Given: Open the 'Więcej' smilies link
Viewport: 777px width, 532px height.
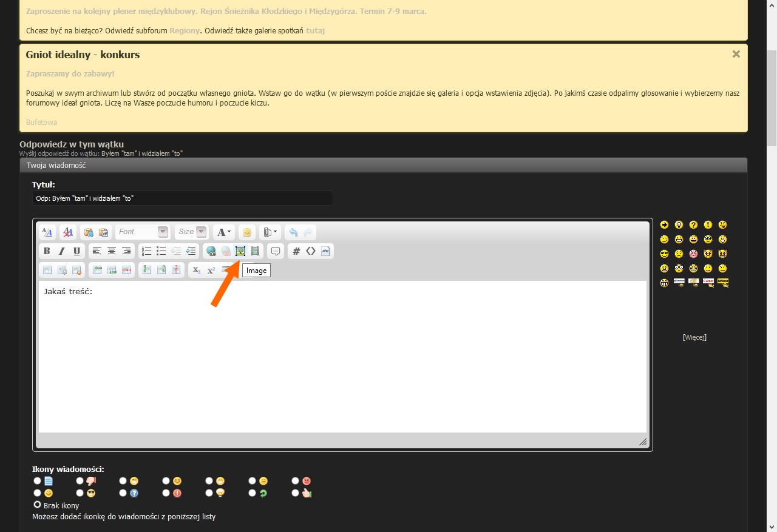Looking at the screenshot, I should pos(694,337).
